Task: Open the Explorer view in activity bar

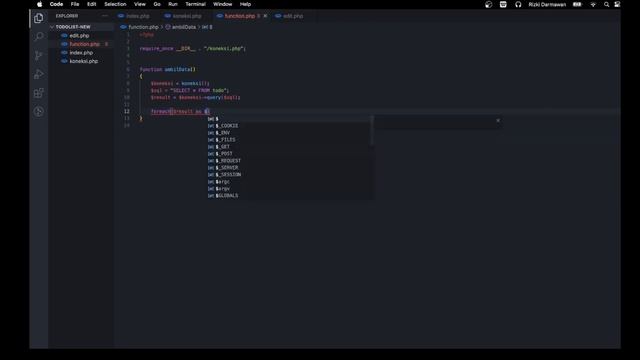Action: [39, 18]
